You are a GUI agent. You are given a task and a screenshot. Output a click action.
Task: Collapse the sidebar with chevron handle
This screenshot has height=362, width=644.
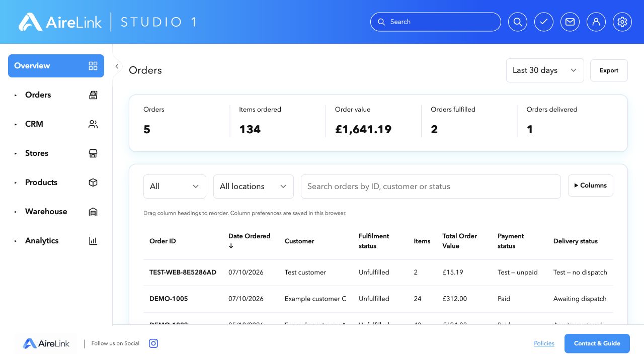(117, 66)
